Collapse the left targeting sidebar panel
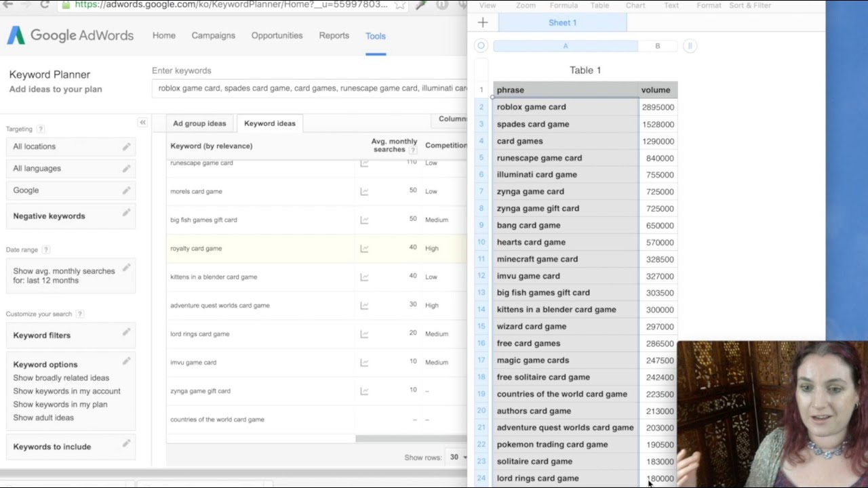 (142, 123)
